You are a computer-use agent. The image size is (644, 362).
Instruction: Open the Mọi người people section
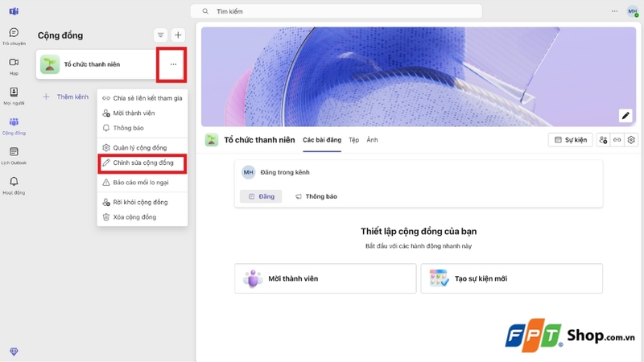(x=14, y=96)
